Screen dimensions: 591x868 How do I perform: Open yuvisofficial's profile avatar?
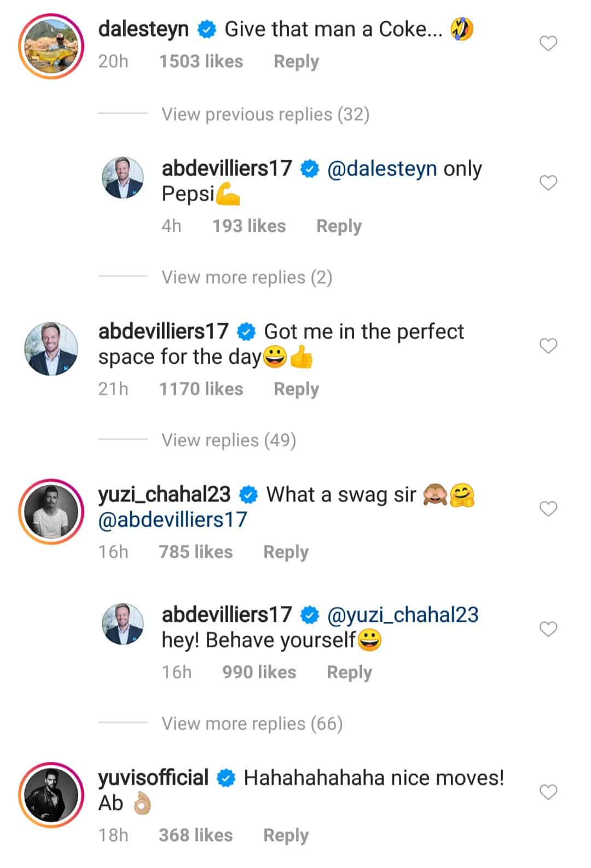tap(51, 795)
